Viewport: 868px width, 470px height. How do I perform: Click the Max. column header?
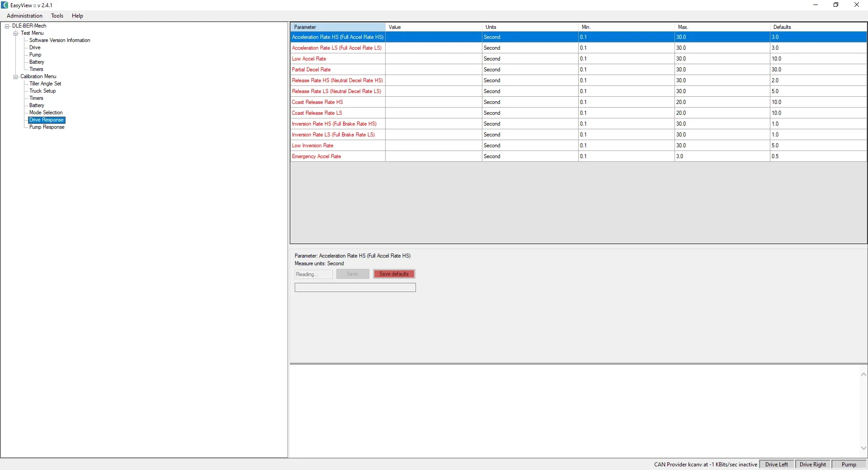pos(722,27)
